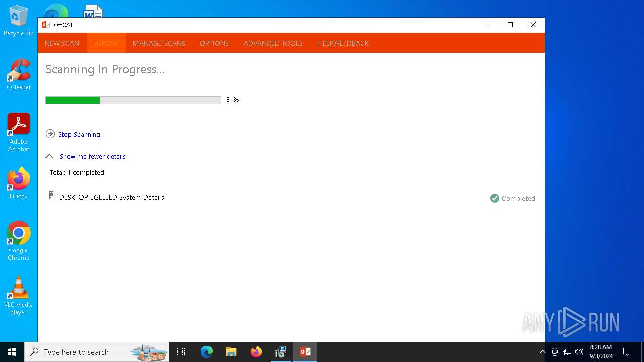
Task: Open the Adobe Acrobat desktop shortcut
Action: tap(19, 133)
